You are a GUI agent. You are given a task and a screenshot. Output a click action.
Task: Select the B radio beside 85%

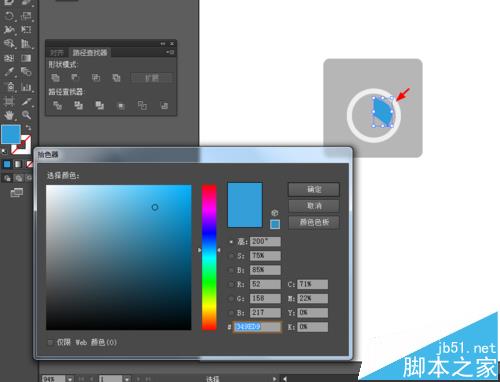pos(231,270)
